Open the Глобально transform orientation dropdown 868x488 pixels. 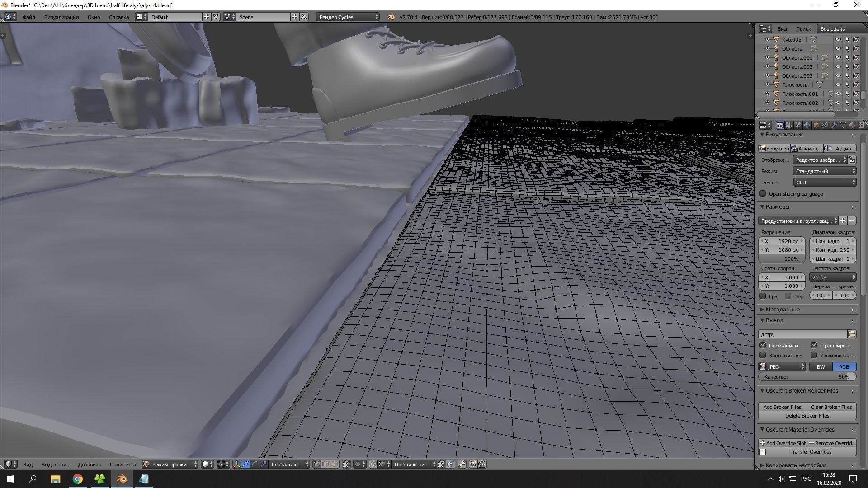(284, 464)
